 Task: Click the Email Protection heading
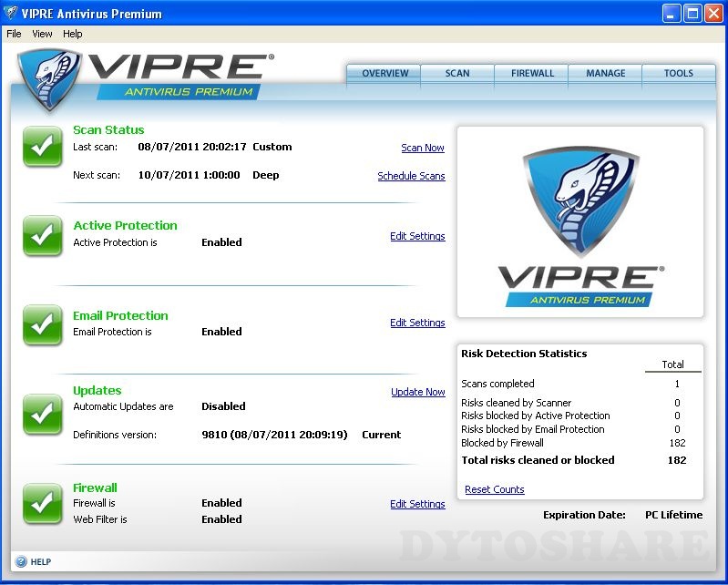[120, 315]
